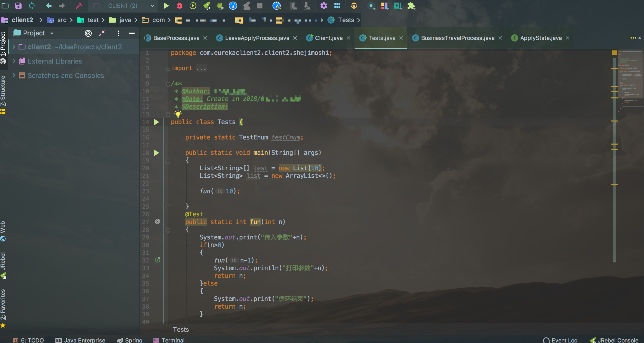Viewport: 644px width, 343px height.
Task: Run with JRebel rocket icon
Action: coord(207,6)
